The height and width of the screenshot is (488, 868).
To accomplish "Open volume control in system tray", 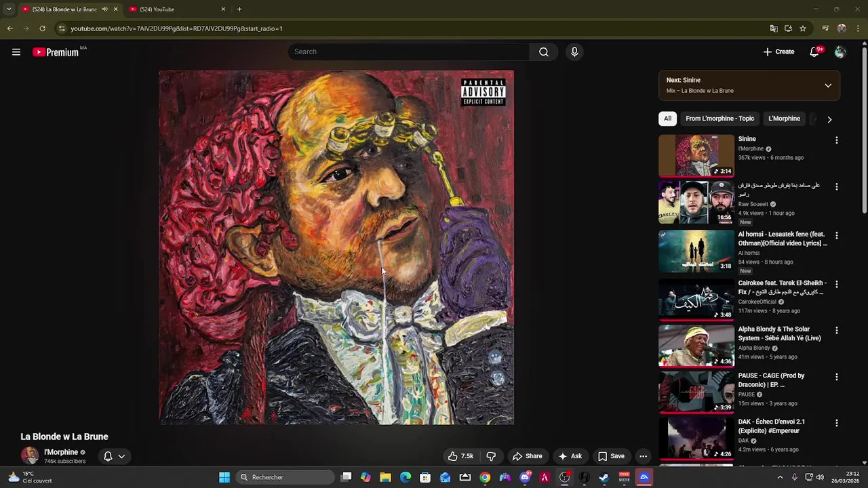I will click(820, 477).
